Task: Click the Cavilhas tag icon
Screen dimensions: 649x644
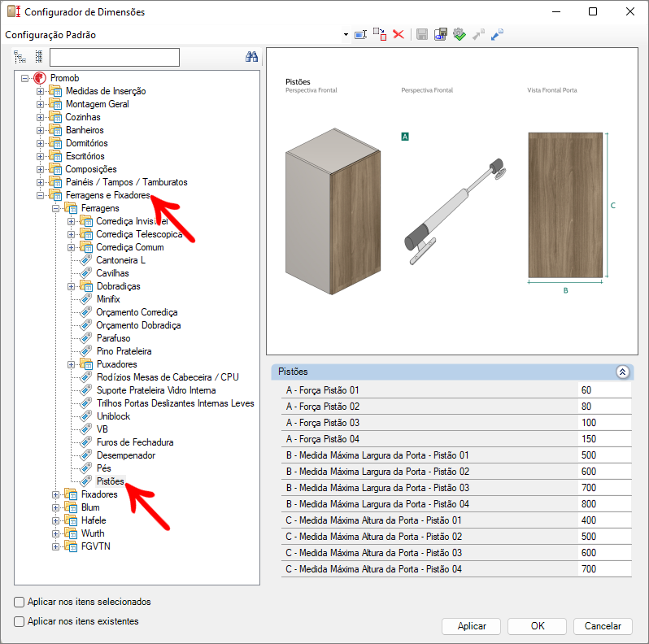Action: [85, 273]
